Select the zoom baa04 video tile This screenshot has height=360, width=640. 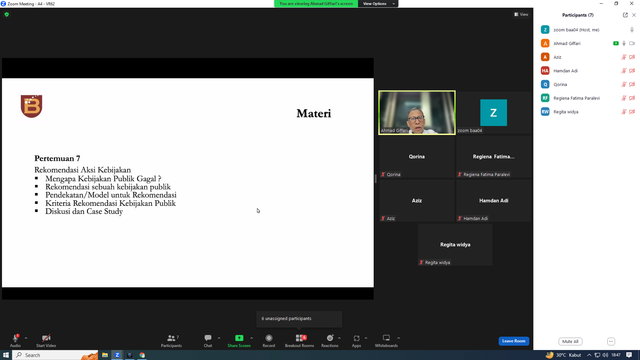point(493,113)
